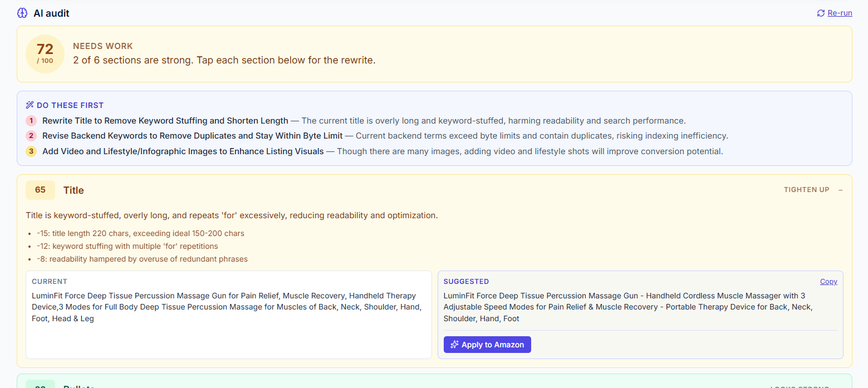Copy the suggested title
This screenshot has width=868, height=388.
click(828, 282)
